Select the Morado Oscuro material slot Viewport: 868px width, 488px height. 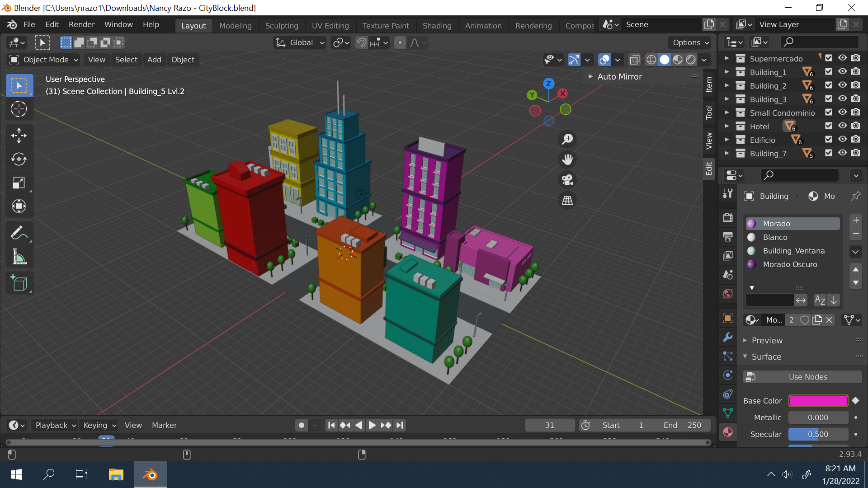click(793, 264)
